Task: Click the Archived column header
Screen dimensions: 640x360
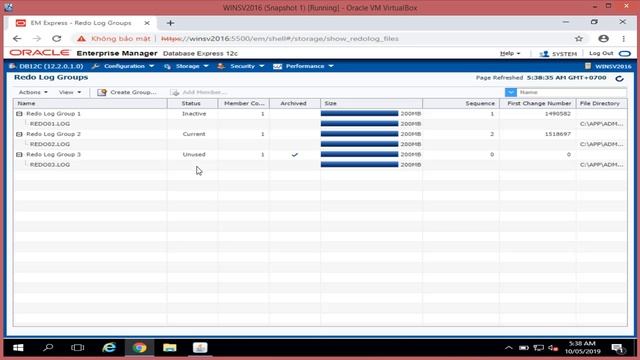Action: pos(295,104)
